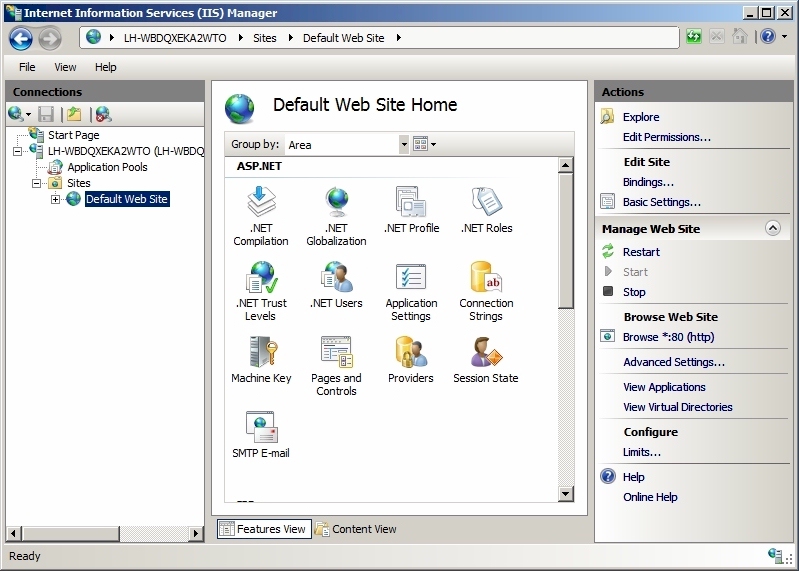Collapse the Manage Web Site section

[773, 228]
